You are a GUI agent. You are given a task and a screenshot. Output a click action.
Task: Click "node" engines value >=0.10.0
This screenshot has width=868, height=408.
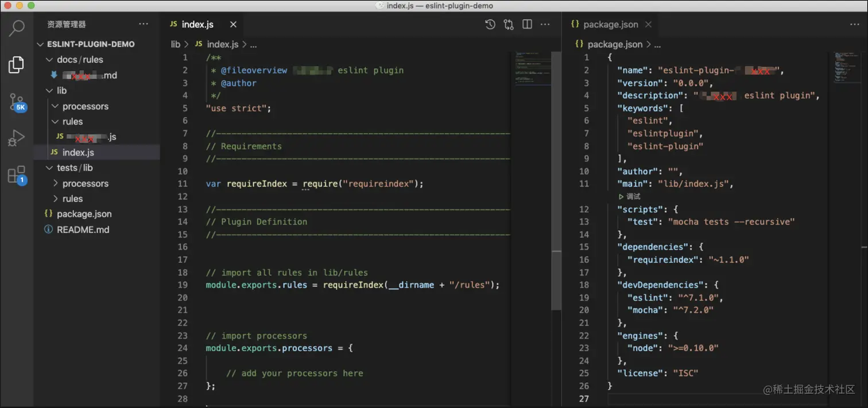(x=693, y=348)
